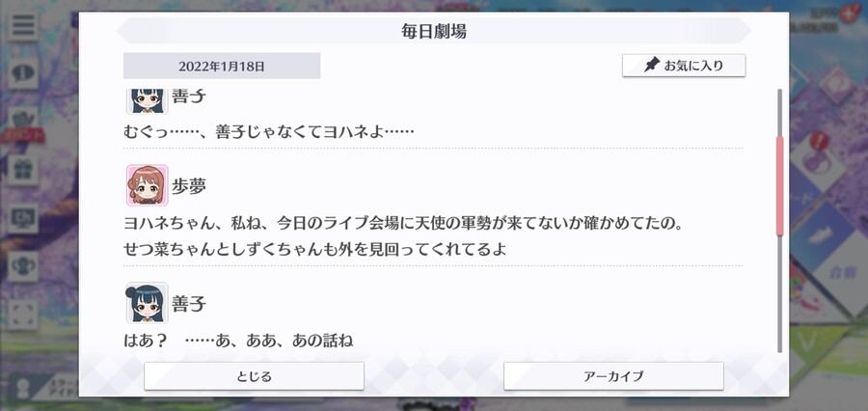Tap the monitor screen icon in sidebar
The image size is (868, 411).
tap(23, 218)
